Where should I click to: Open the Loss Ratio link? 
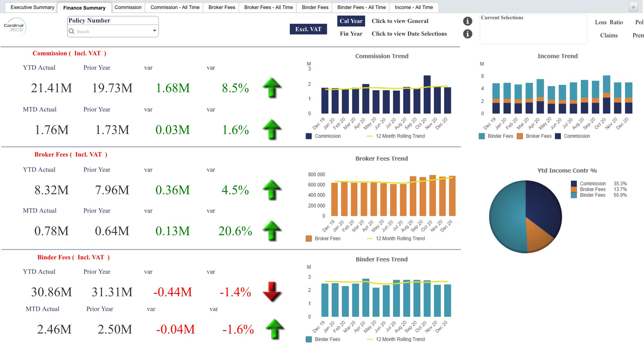tap(609, 22)
